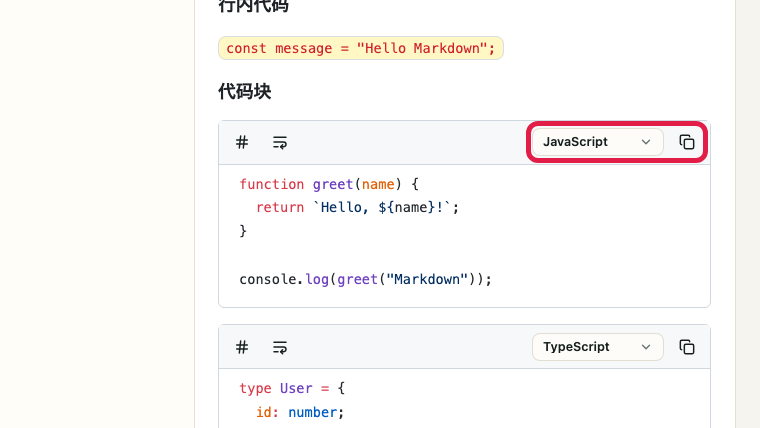Open the TypeScript language dropdown
760x428 pixels.
point(597,347)
